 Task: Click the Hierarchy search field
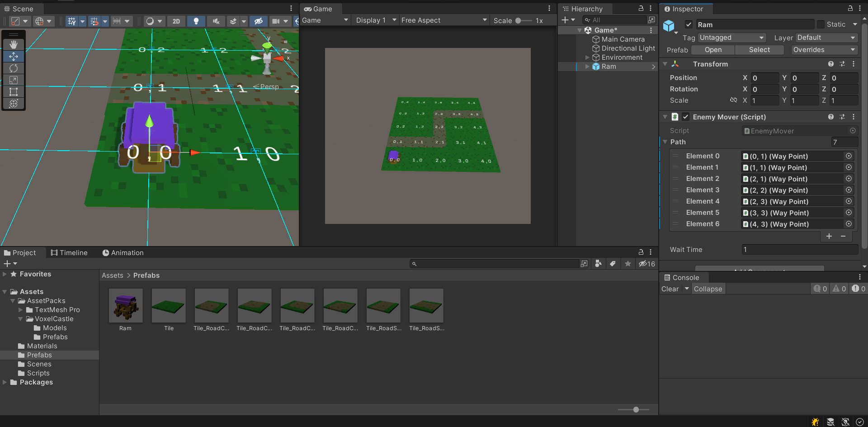coord(615,20)
